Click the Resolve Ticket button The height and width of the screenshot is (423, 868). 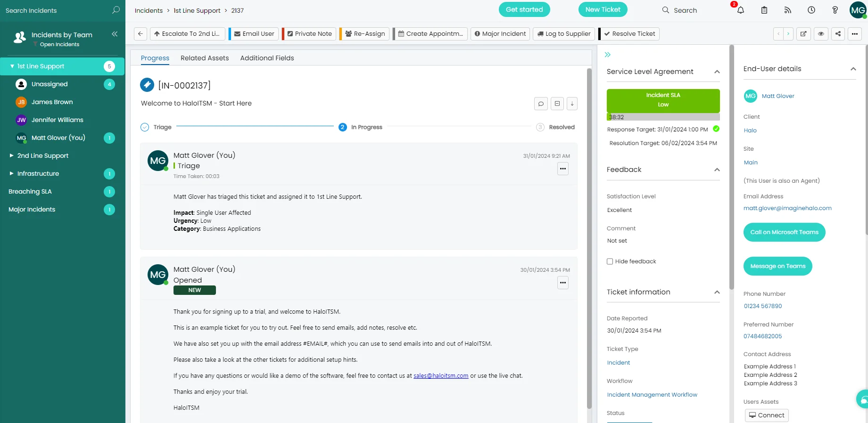(629, 34)
